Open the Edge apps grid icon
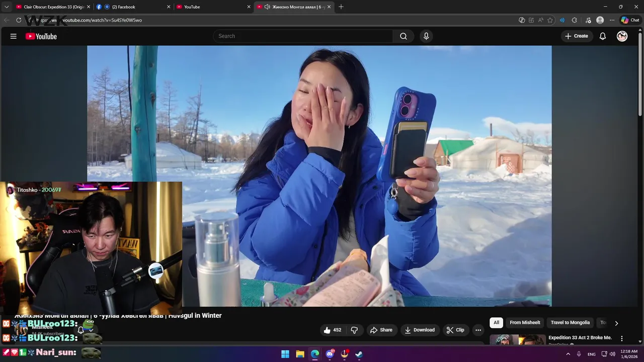644x362 pixels. [531, 20]
